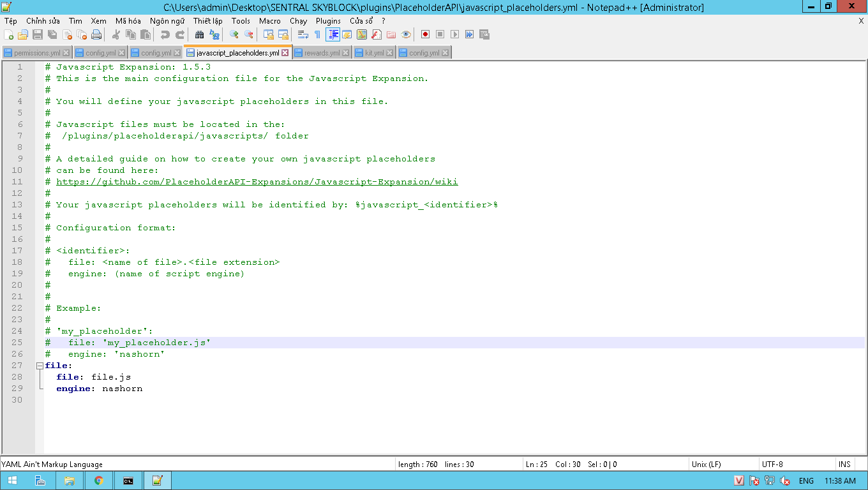Click the Open file folder icon

tap(23, 34)
